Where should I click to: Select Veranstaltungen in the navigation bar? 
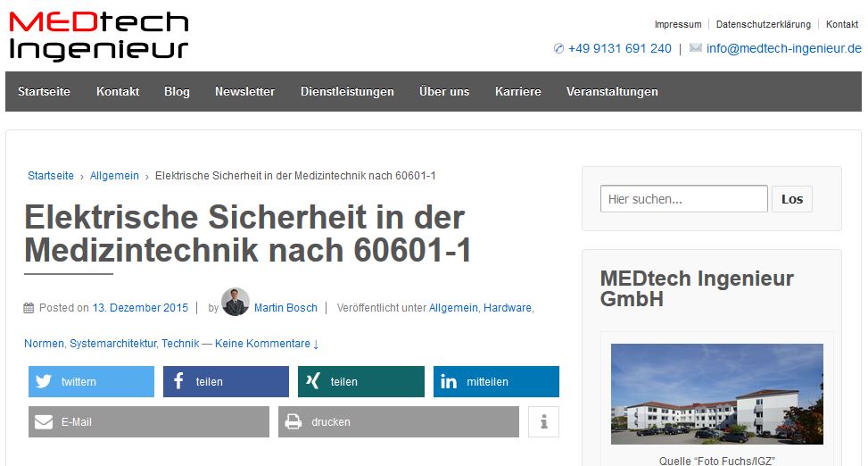(612, 91)
